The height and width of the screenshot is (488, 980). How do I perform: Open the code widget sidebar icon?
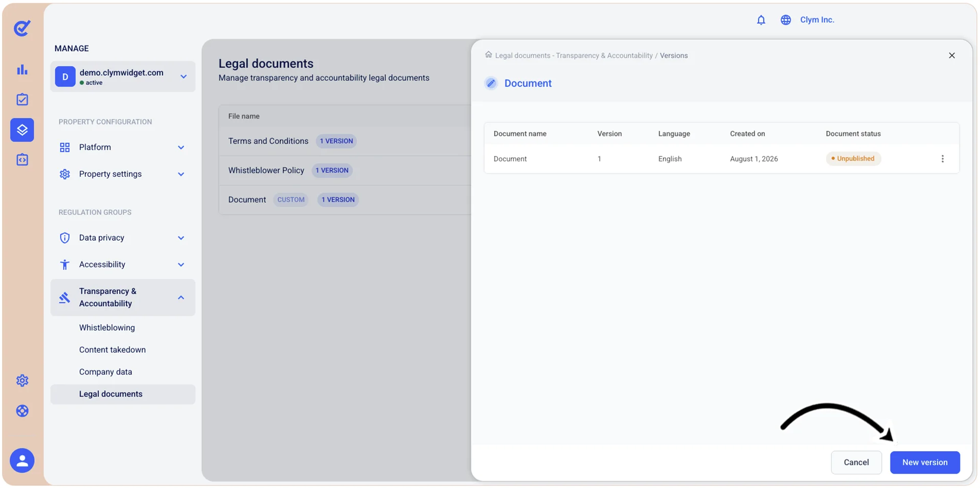coord(22,159)
